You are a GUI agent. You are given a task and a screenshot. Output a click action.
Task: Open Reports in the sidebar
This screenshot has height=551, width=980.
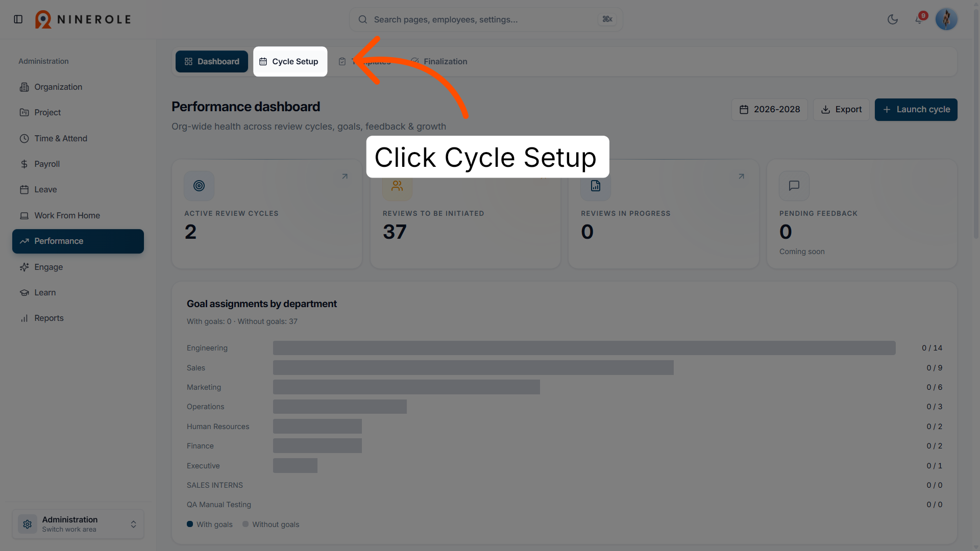pyautogui.click(x=78, y=318)
